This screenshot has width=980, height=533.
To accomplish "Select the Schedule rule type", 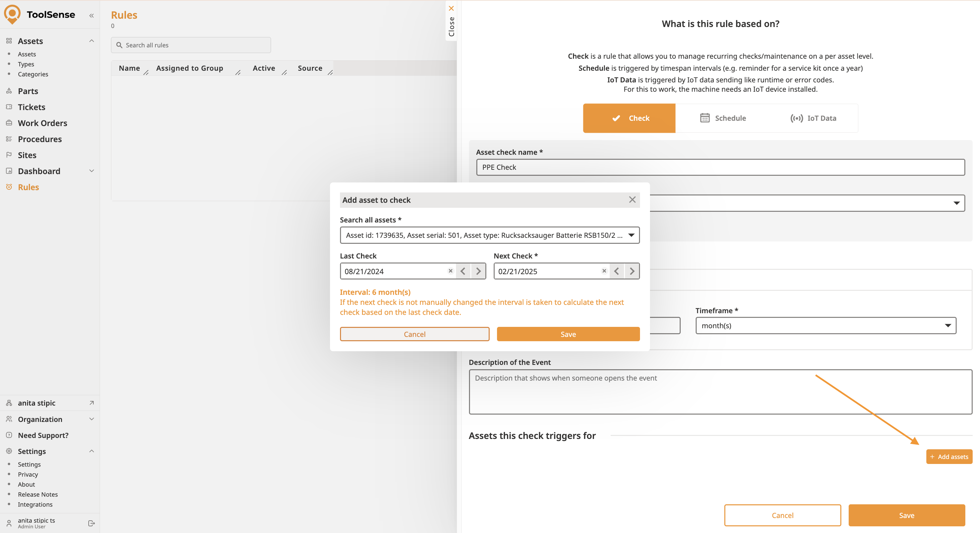I will click(722, 118).
